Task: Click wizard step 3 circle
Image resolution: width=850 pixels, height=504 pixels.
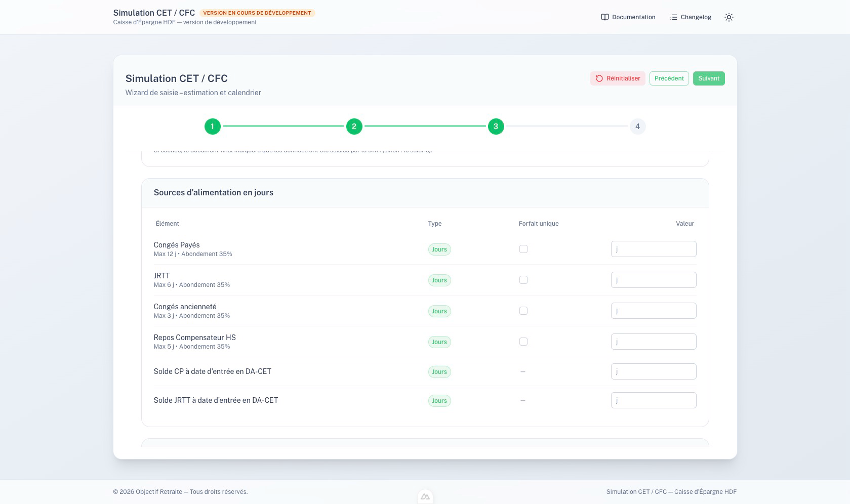Action: click(496, 127)
